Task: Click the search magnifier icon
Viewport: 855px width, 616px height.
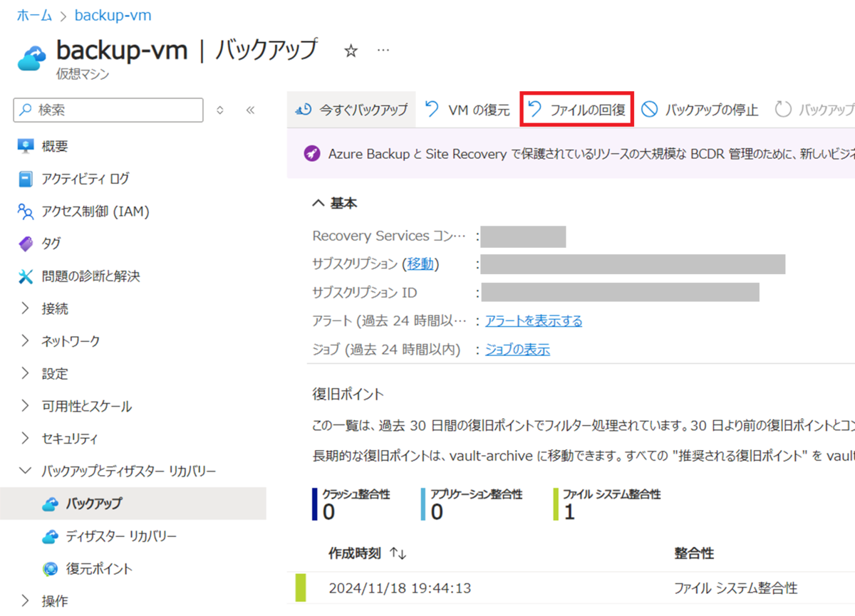Action: click(26, 110)
